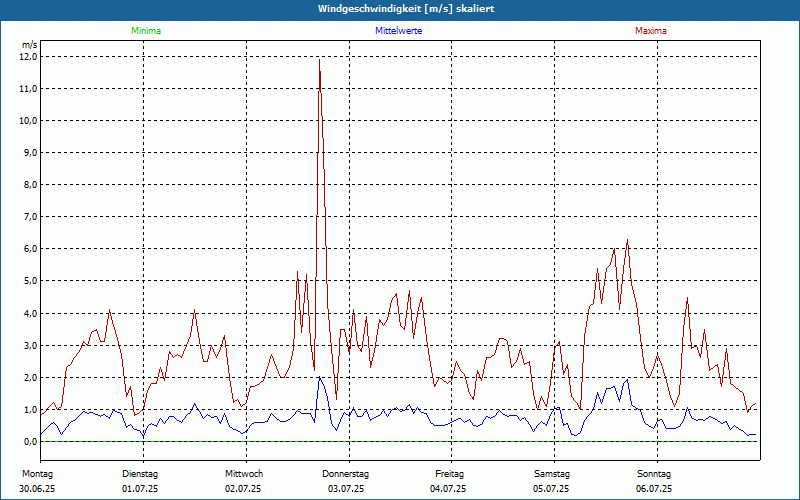Click the blue Mittelwerte peak at 2 m/s on Wednesday
This screenshot has width=800, height=500.
(x=319, y=378)
